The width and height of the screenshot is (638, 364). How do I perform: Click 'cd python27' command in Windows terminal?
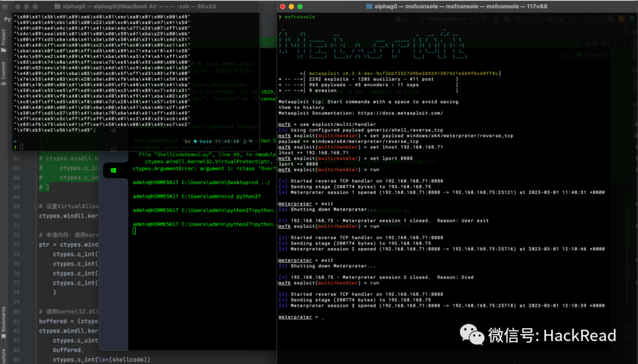(243, 196)
